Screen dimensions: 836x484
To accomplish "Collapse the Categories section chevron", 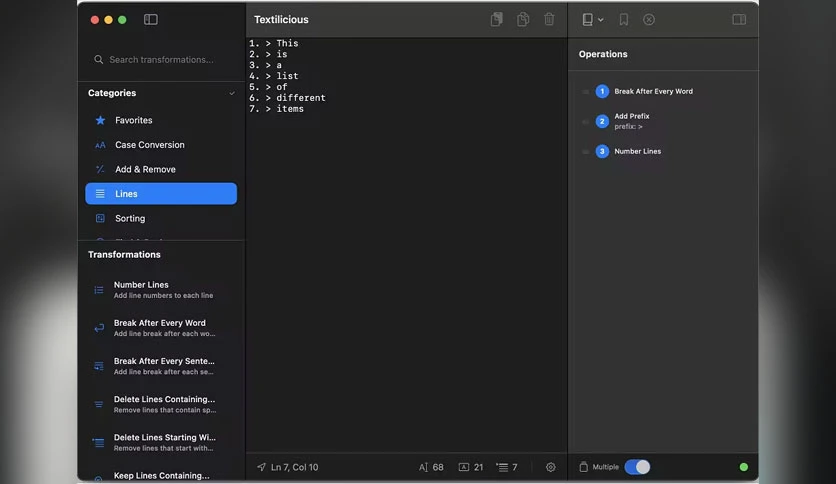I will (232, 93).
